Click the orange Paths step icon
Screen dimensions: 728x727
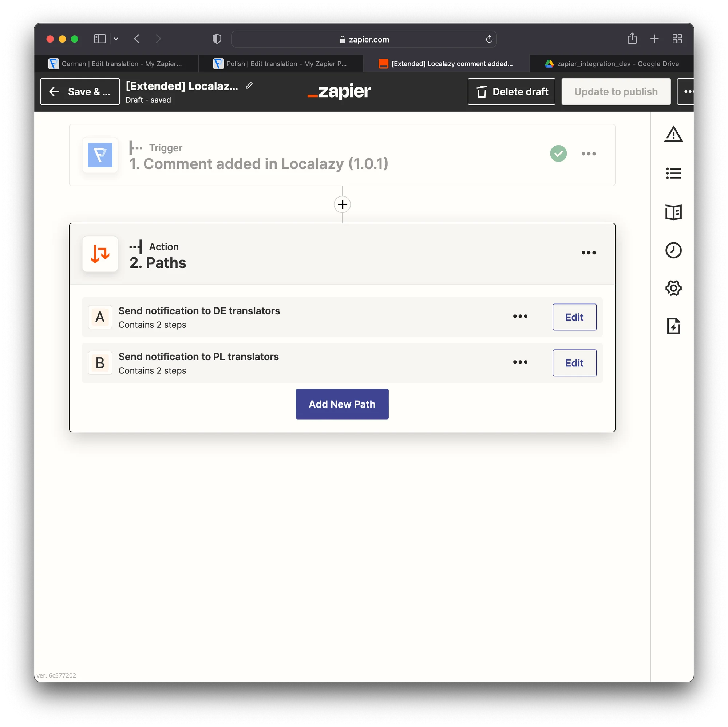pyautogui.click(x=100, y=254)
